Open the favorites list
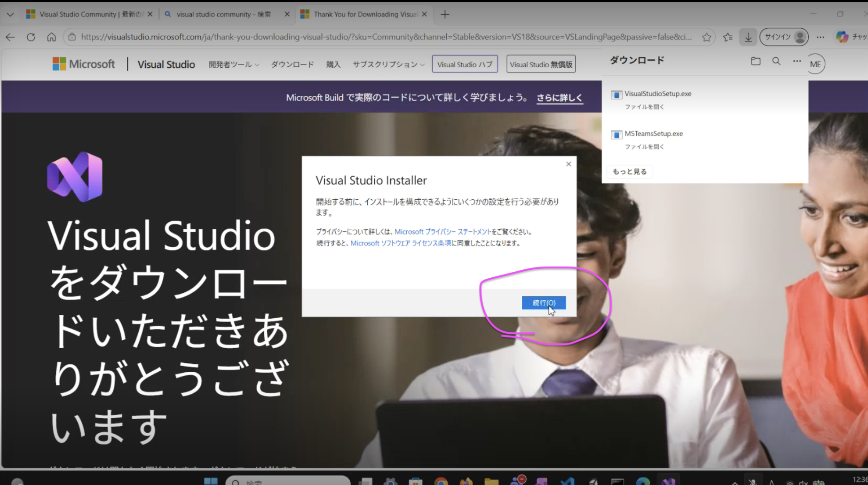The image size is (868, 485). [x=728, y=37]
